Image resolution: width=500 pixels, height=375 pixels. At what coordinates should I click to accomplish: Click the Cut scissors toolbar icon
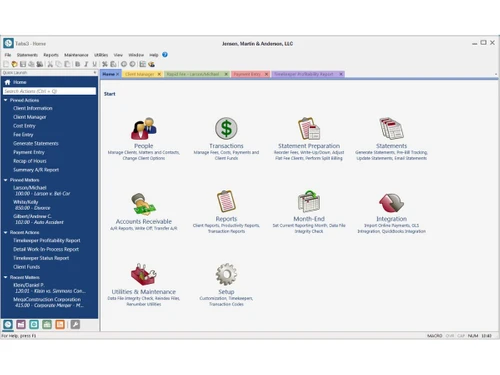(50, 64)
